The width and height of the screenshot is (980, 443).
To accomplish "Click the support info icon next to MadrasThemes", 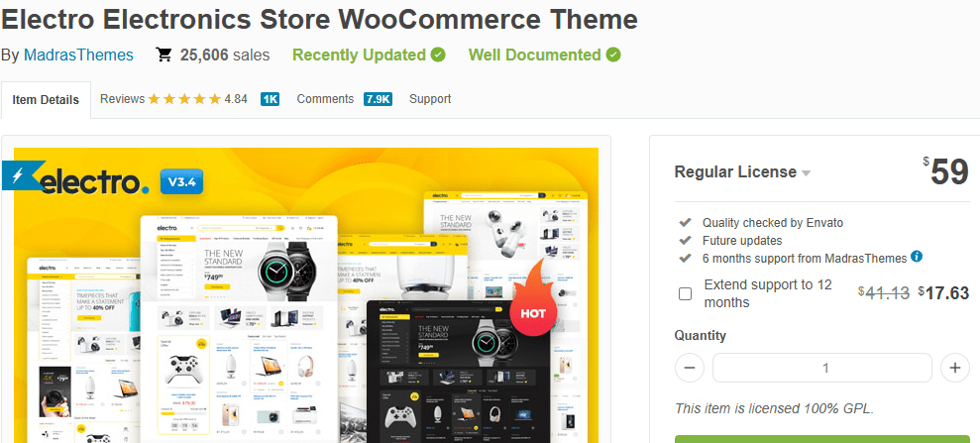I will pos(917,256).
